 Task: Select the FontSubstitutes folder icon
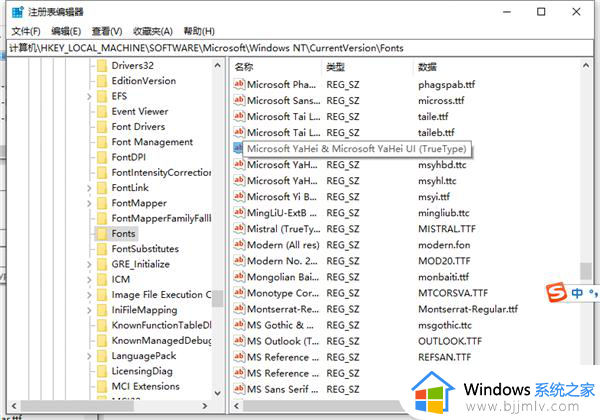[x=102, y=249]
